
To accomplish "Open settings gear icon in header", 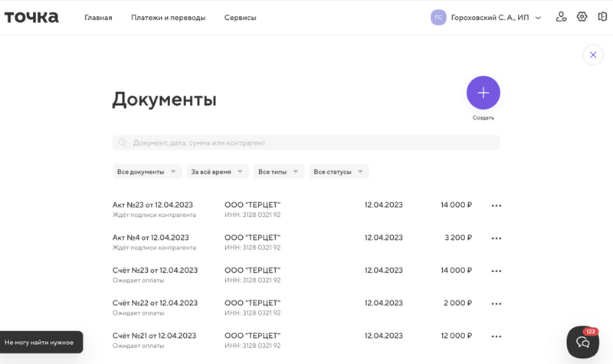I will pyautogui.click(x=582, y=17).
